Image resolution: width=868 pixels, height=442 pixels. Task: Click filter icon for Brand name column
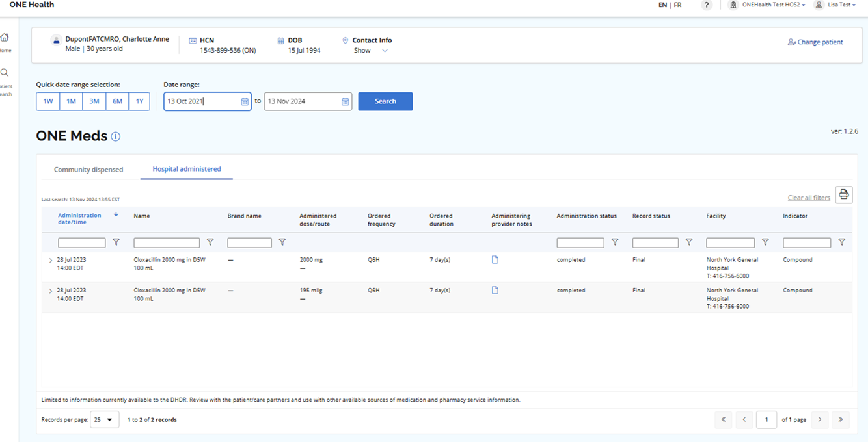(282, 242)
